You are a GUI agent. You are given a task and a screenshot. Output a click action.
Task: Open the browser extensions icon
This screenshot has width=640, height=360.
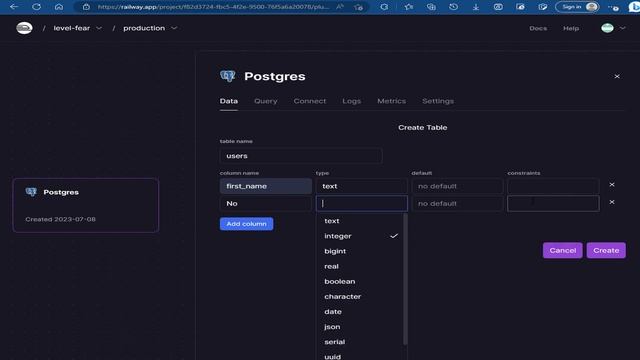tap(384, 7)
